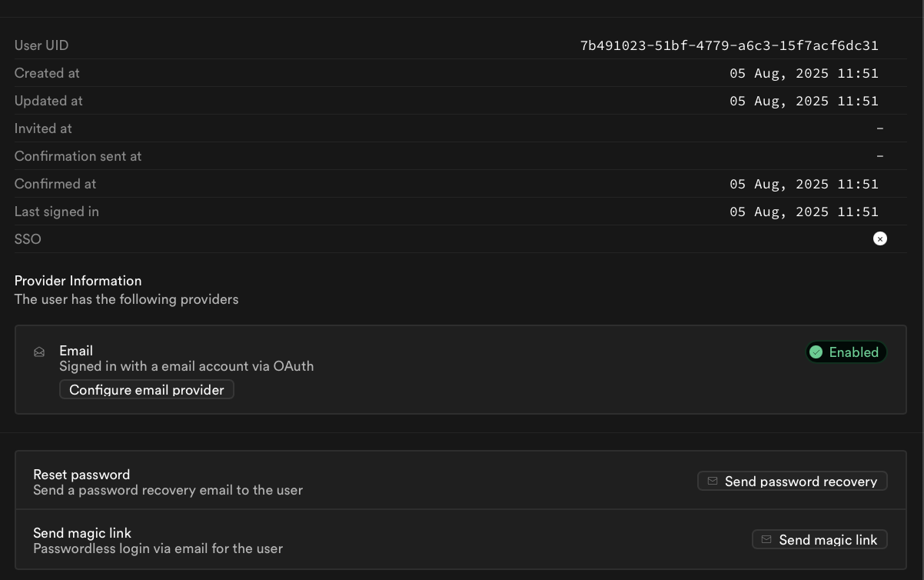Image resolution: width=924 pixels, height=580 pixels.
Task: Click the Confirmation sent at dash value
Action: tap(880, 156)
